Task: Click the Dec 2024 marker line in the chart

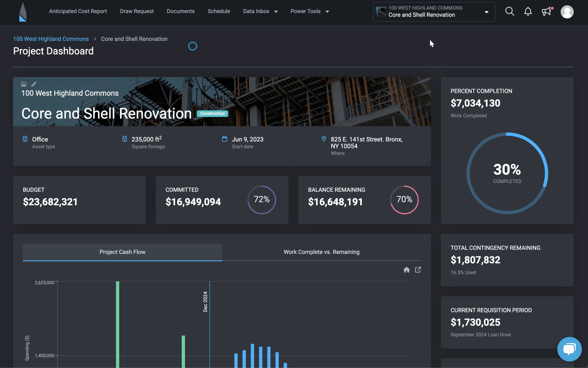Action: click(210, 324)
